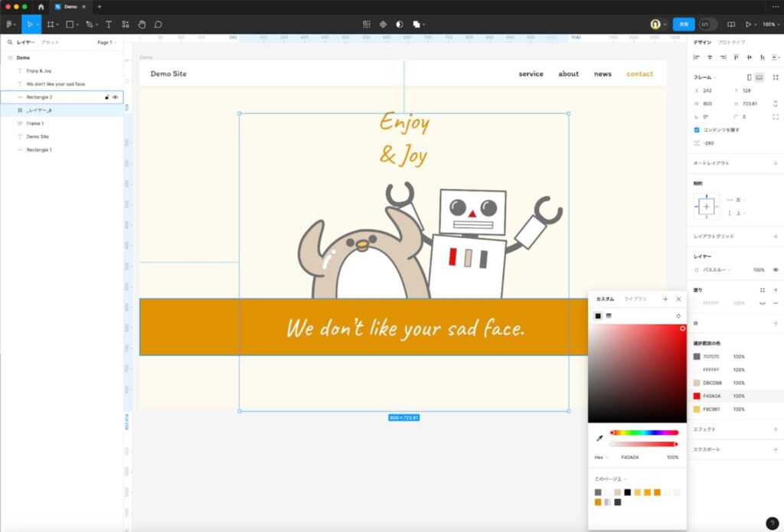This screenshot has height=532, width=784.
Task: Open the distribute spacing dropdown
Action: coord(776,57)
